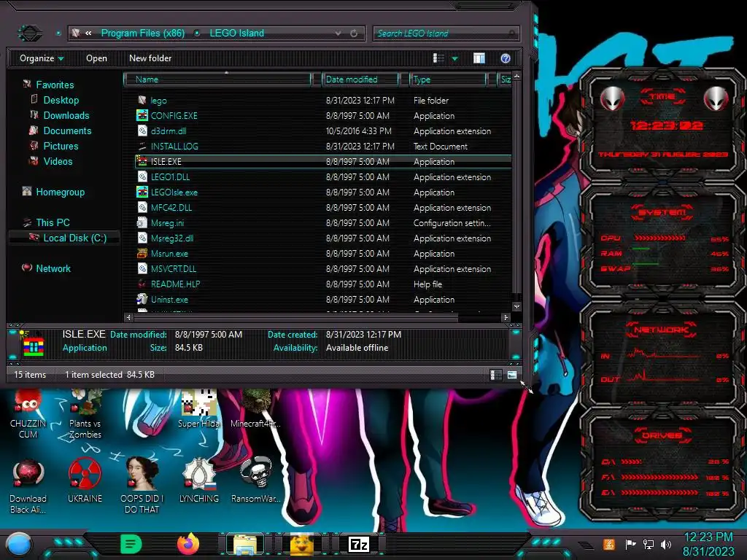
Task: Open the lego folder icon
Action: point(142,100)
